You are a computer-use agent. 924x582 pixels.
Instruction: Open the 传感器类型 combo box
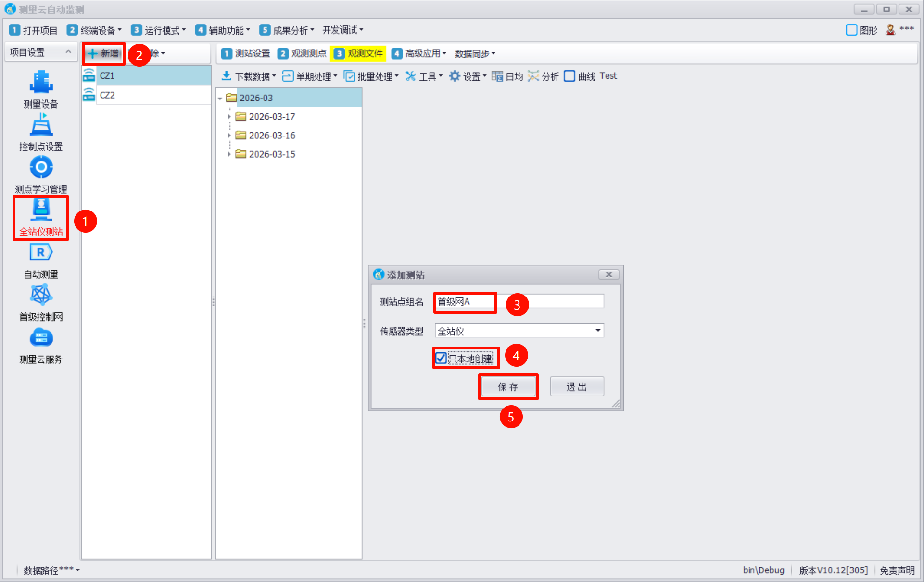(x=519, y=331)
